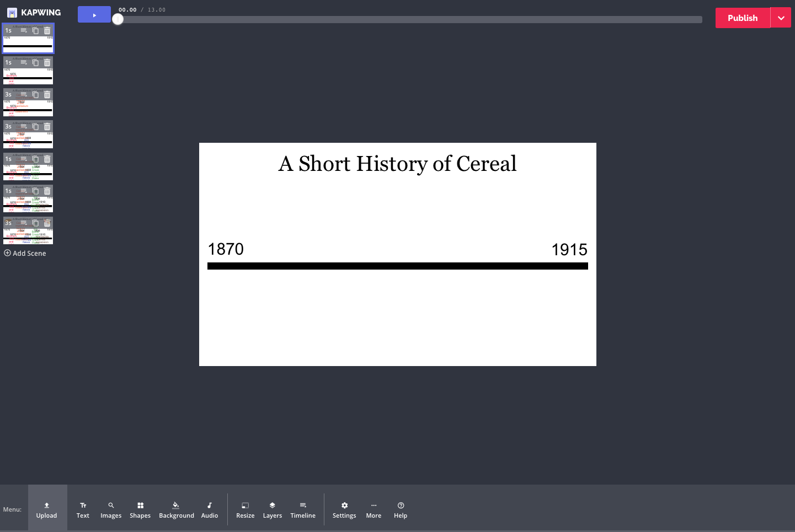Click the first scene's '1s' duration label
This screenshot has height=532, width=795.
(x=8, y=31)
